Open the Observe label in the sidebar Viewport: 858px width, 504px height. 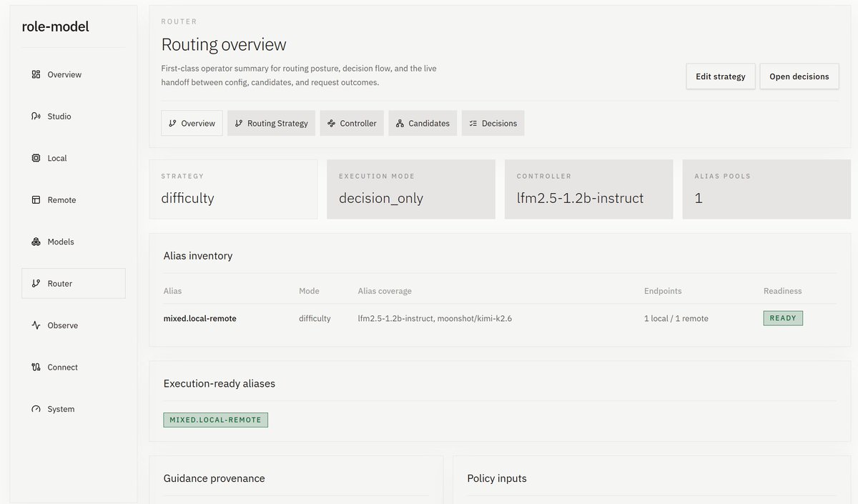click(63, 325)
